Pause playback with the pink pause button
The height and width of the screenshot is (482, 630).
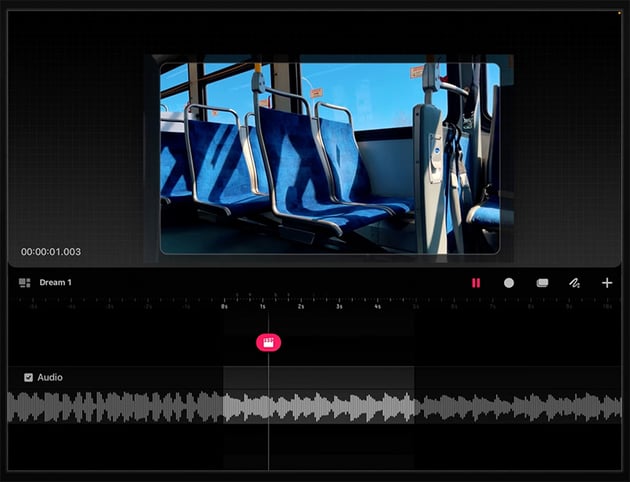(476, 283)
